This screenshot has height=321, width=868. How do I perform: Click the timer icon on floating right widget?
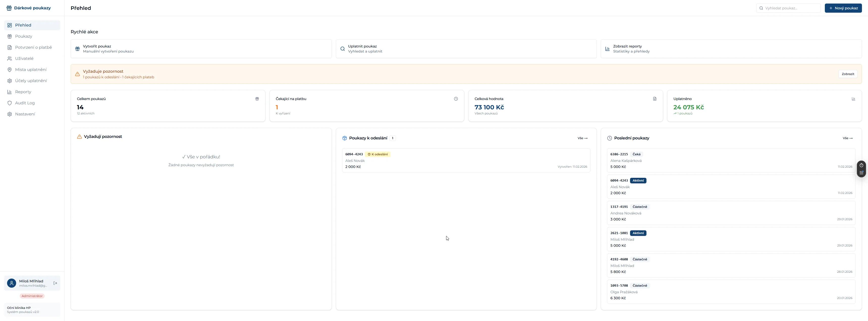[861, 165]
